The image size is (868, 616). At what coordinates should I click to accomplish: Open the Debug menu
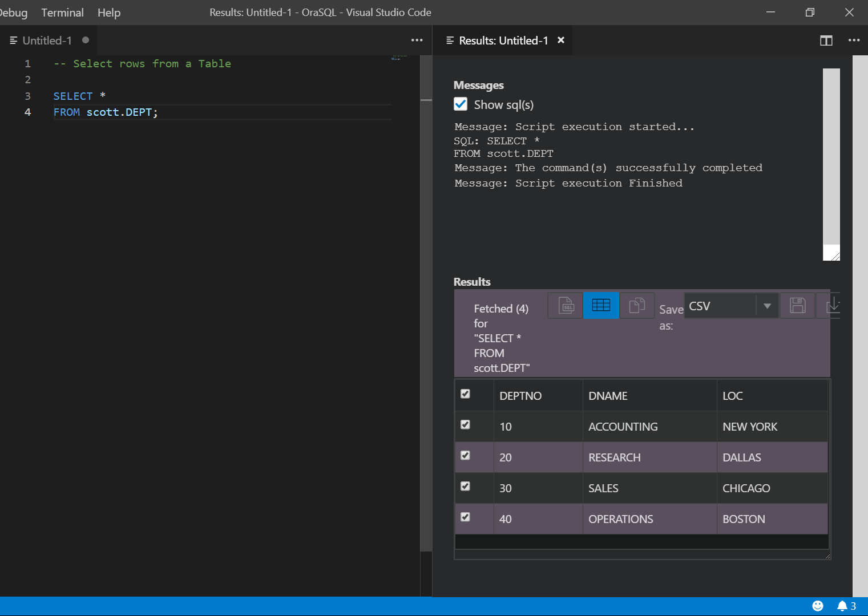pyautogui.click(x=13, y=13)
